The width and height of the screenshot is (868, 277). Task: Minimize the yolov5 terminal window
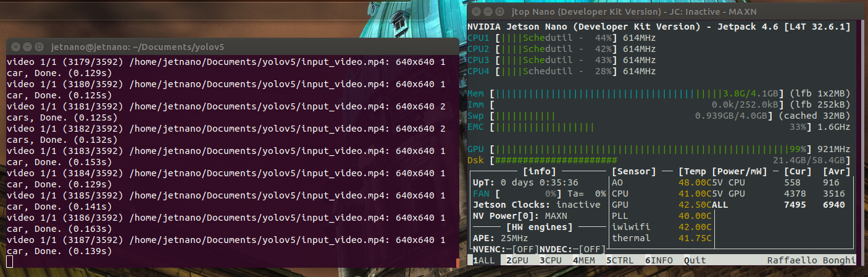pyautogui.click(x=27, y=47)
